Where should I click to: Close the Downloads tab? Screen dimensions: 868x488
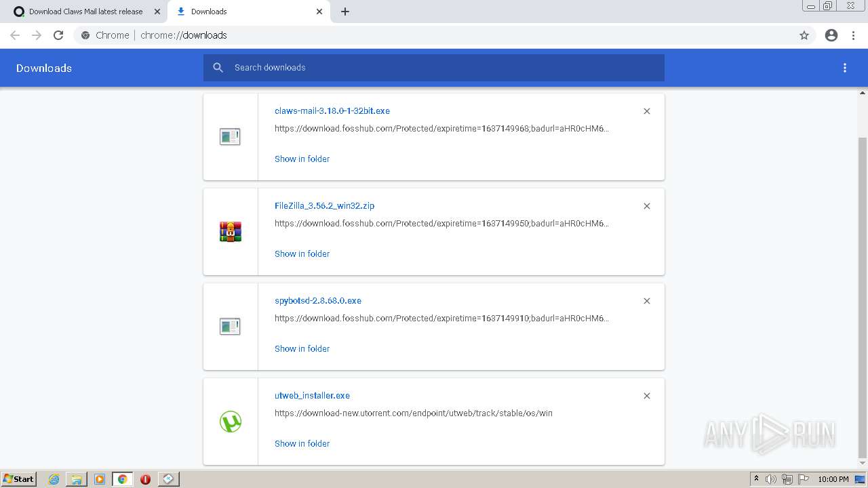[319, 12]
